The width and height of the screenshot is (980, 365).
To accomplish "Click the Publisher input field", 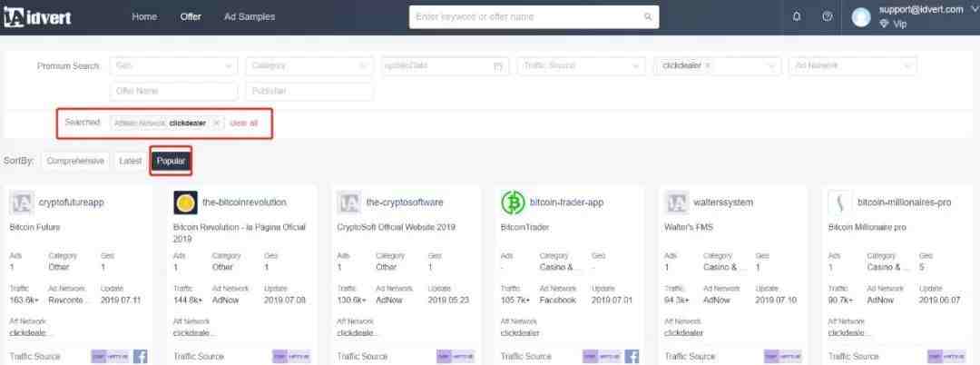I will tap(309, 91).
